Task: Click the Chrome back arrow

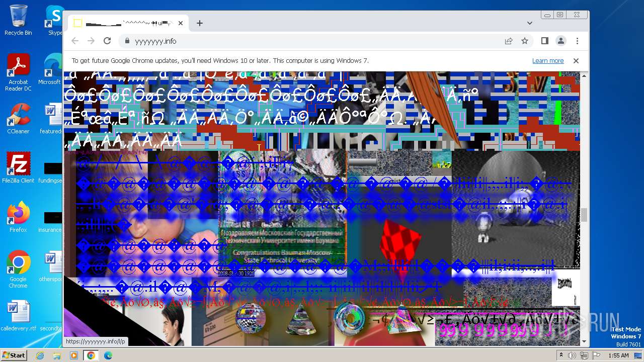Action: (x=75, y=41)
